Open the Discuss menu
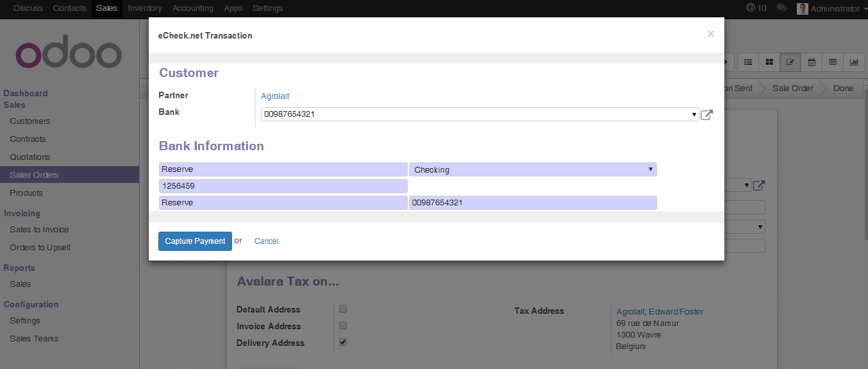 pyautogui.click(x=28, y=8)
